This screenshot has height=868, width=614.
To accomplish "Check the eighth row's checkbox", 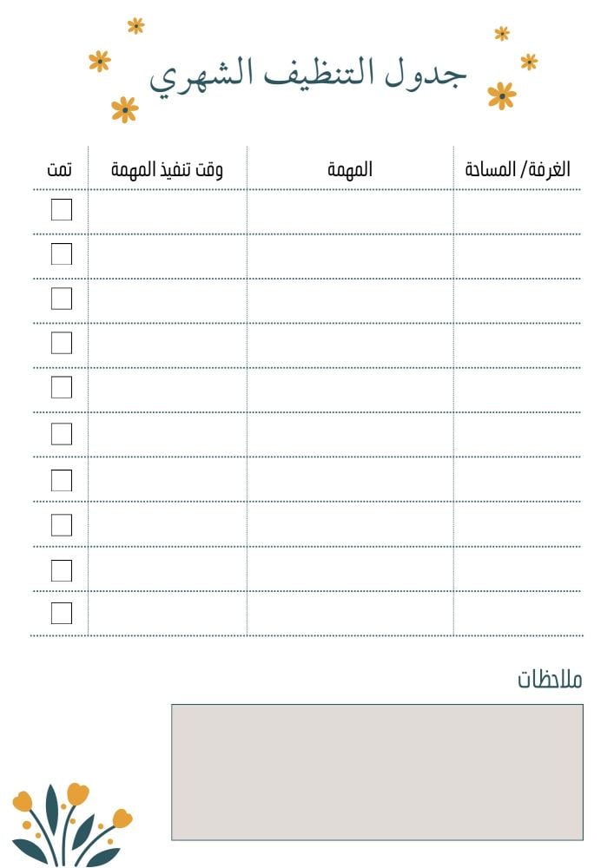I will 62,525.
